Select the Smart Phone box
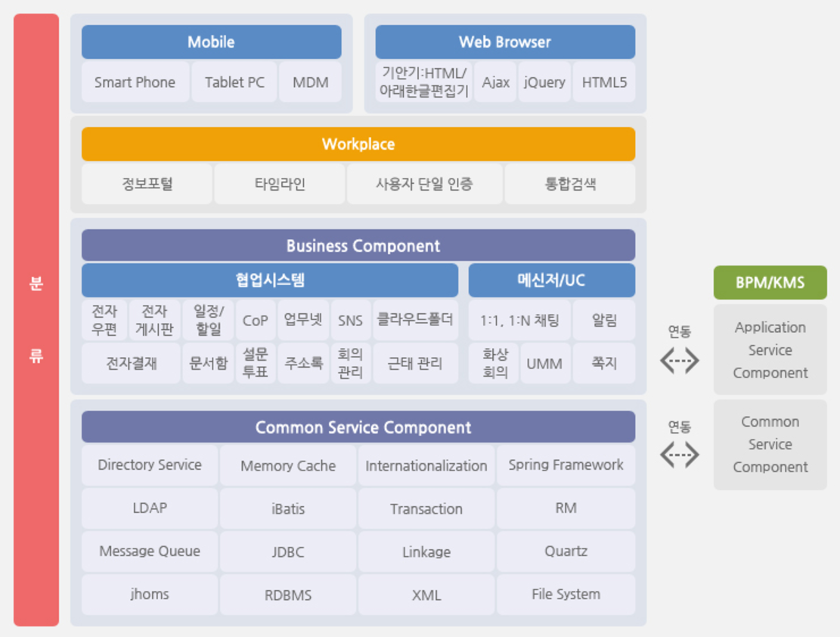Screen dimensions: 840x637 click(135, 82)
